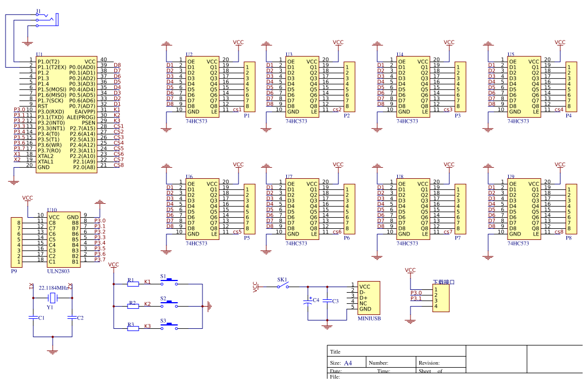The image size is (588, 386).
Task: Select the P1 eight-pin header
Action: coord(250,87)
